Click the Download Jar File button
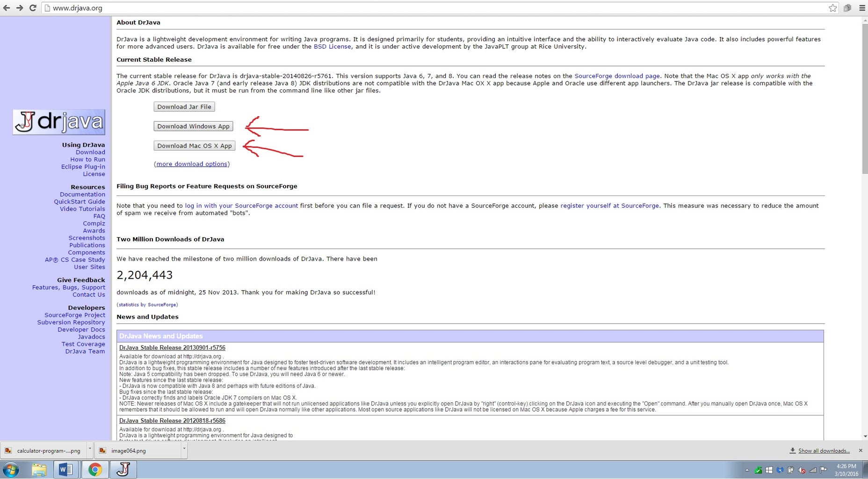Viewport: 868px width, 479px height. (184, 107)
